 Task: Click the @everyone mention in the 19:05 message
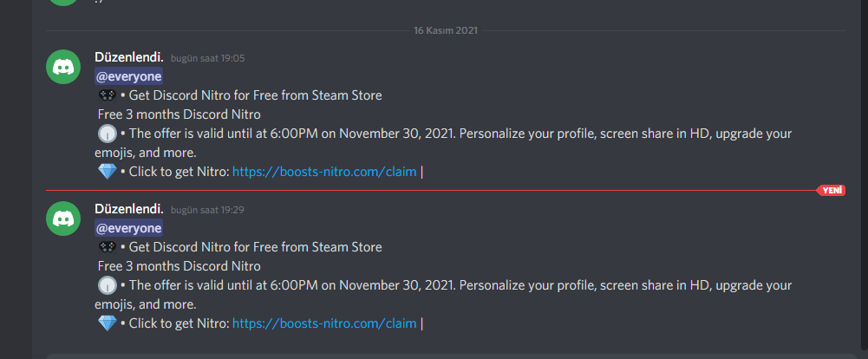[x=128, y=76]
